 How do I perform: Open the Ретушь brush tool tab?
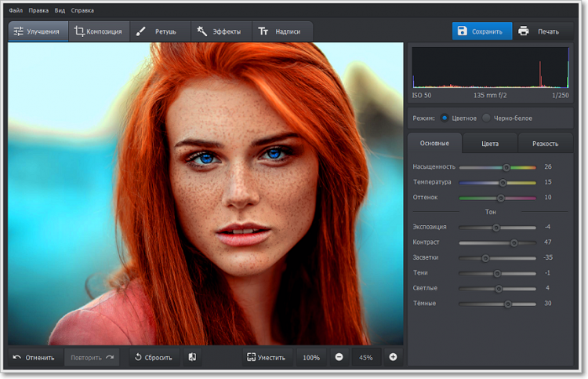click(x=157, y=31)
